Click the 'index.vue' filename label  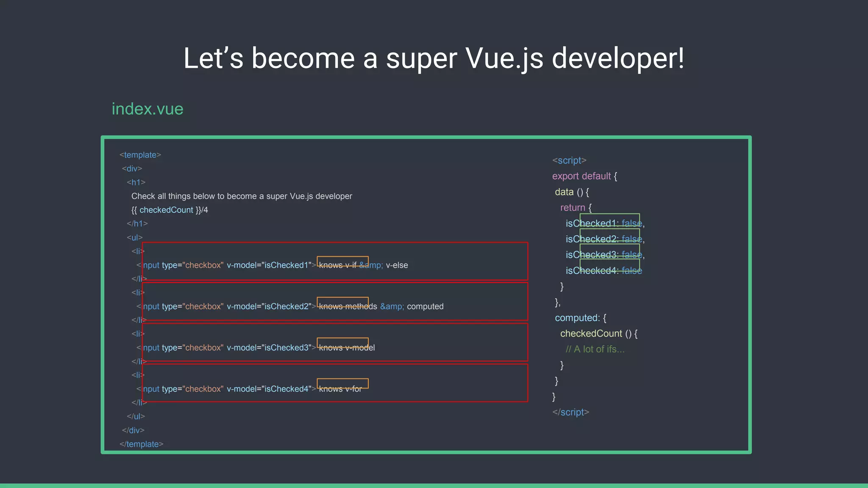[147, 109]
